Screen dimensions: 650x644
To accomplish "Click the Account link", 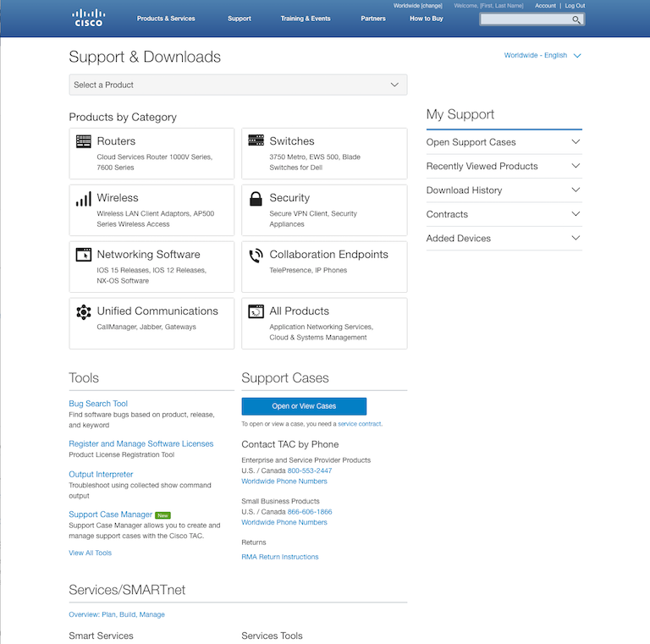I will click(x=545, y=6).
